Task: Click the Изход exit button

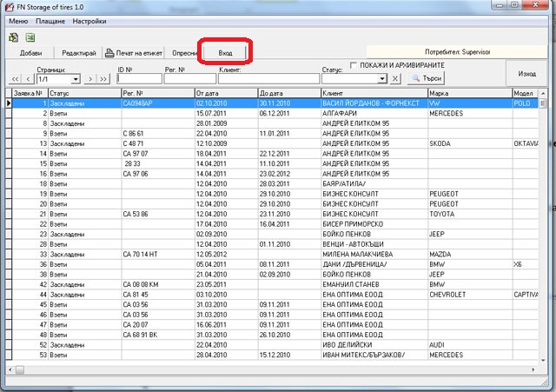Action: click(x=526, y=74)
